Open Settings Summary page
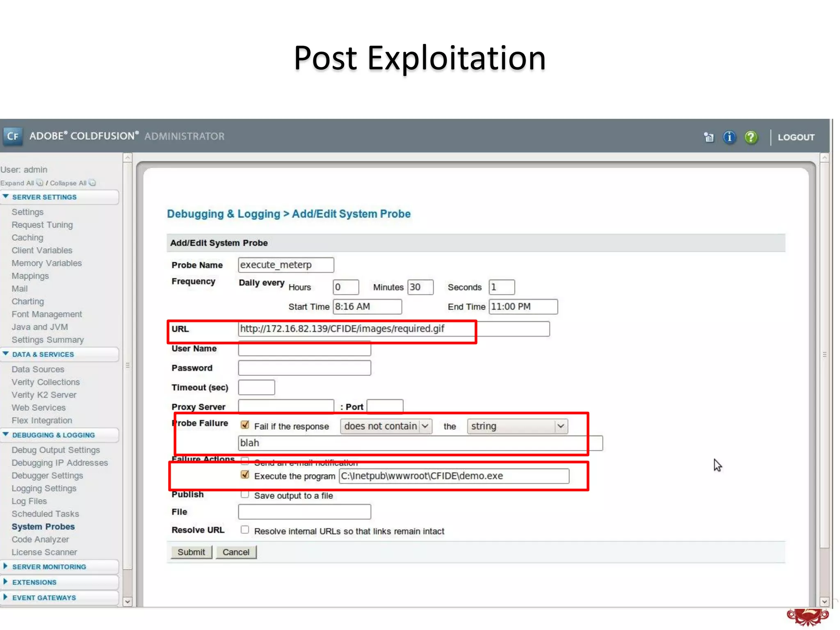This screenshot has width=840, height=630. [48, 340]
